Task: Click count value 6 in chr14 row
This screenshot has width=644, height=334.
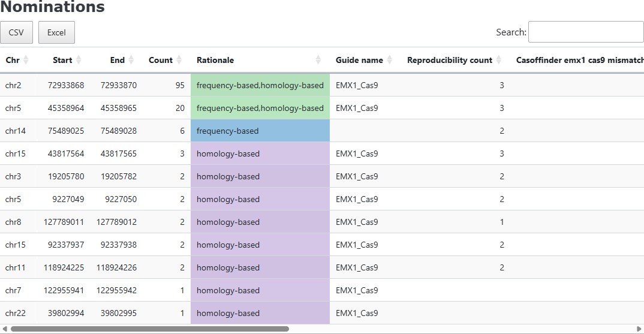Action: 182,131
